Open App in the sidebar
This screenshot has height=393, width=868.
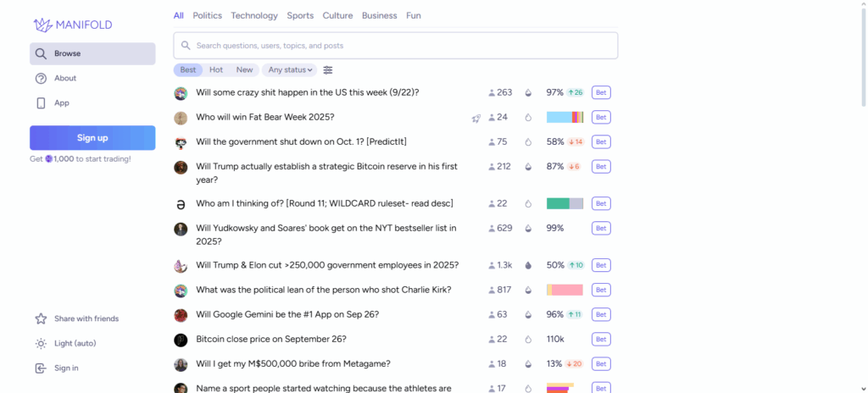click(x=92, y=103)
